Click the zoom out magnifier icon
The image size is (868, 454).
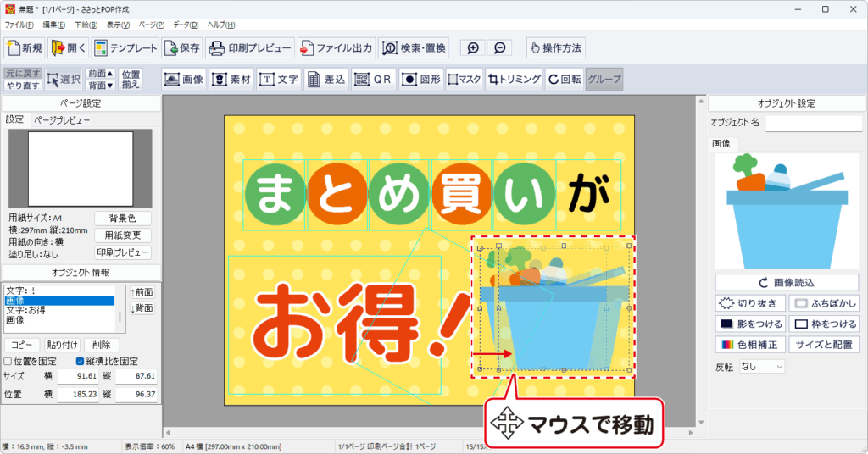click(500, 48)
